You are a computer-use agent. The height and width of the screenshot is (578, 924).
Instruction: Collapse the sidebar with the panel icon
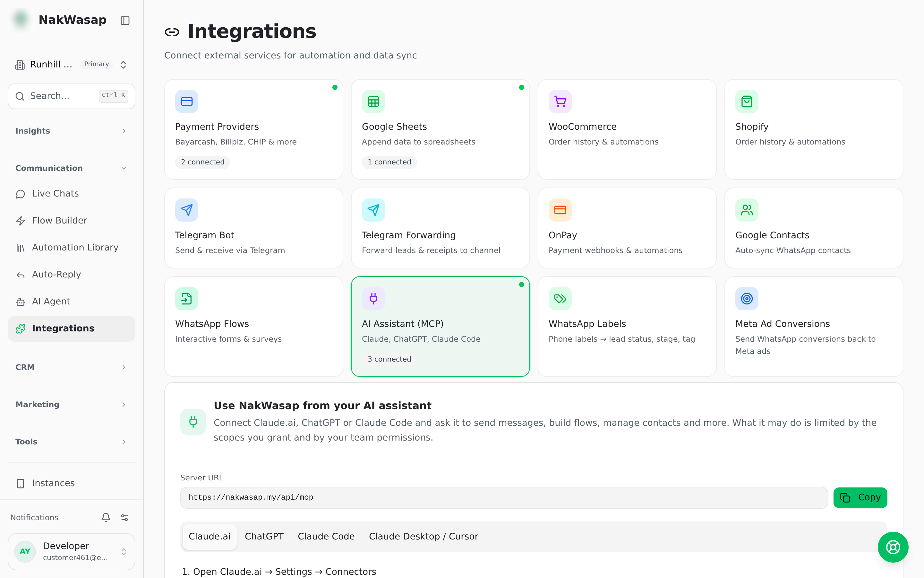point(125,20)
